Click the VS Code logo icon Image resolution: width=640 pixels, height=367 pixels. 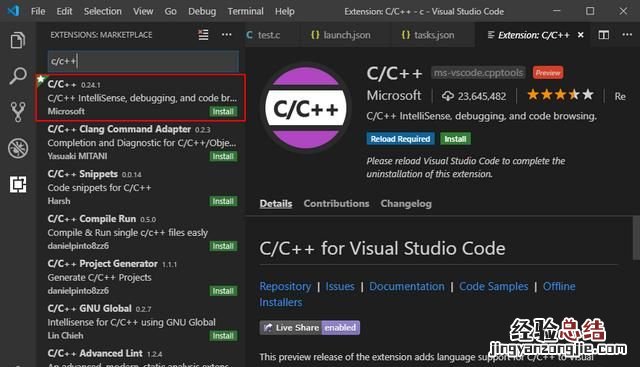[13, 11]
